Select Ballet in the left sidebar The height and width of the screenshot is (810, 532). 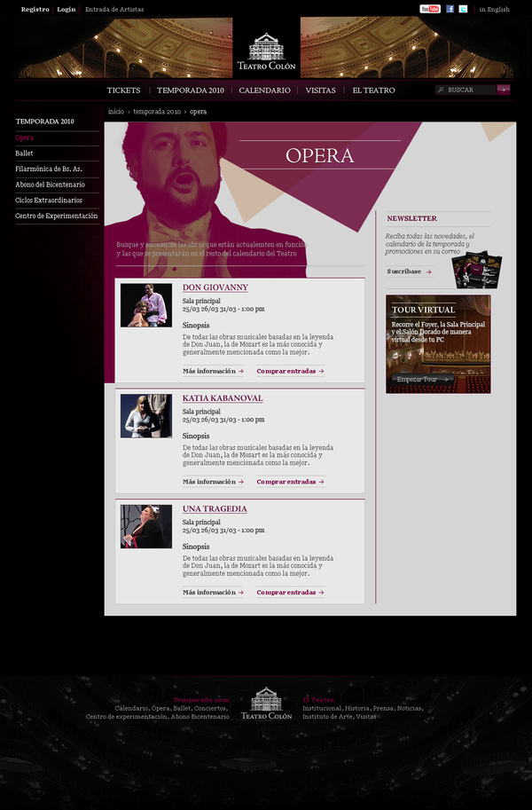24,153
